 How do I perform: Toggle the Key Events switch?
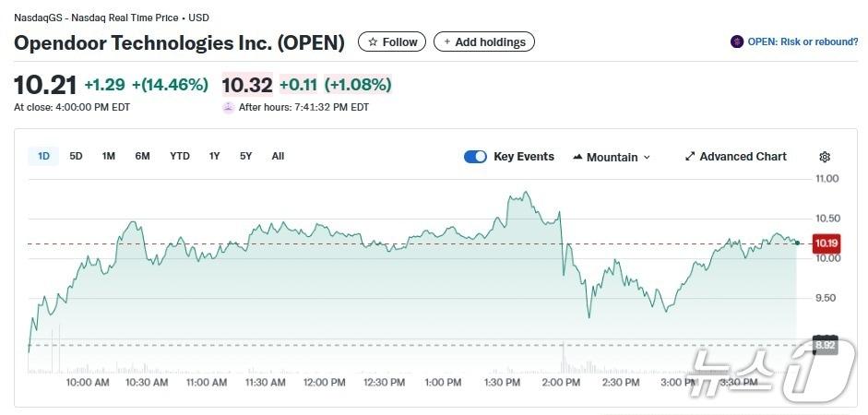pyautogui.click(x=475, y=157)
